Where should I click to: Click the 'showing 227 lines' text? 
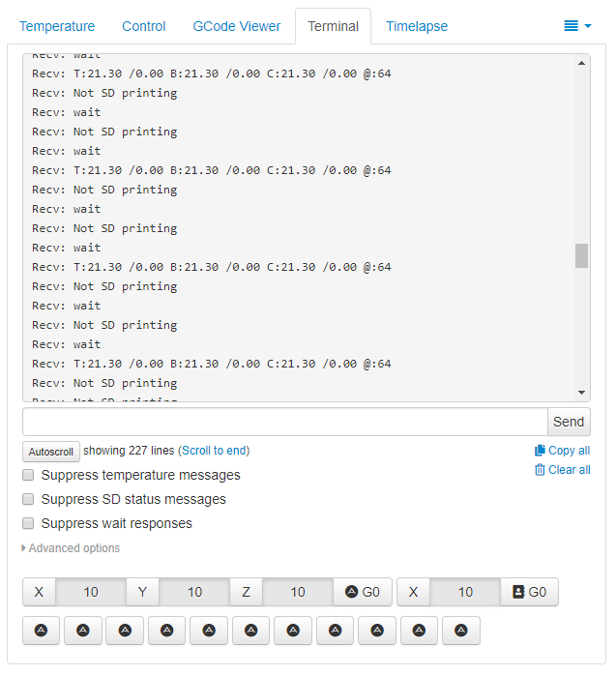(x=129, y=451)
